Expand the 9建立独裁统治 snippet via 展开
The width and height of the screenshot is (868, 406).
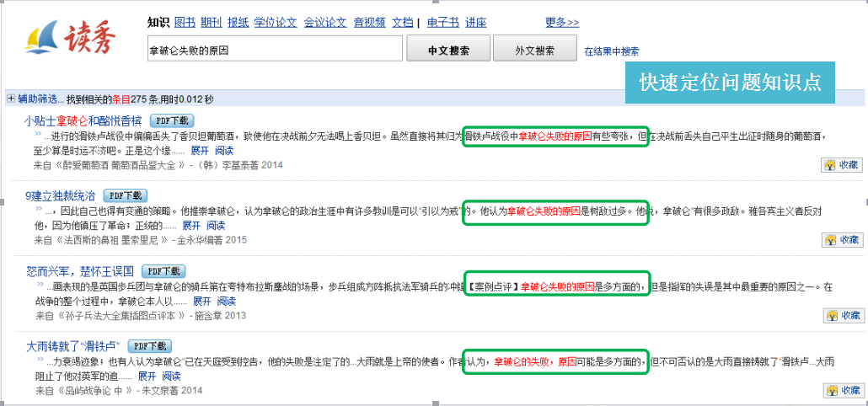pyautogui.click(x=191, y=226)
